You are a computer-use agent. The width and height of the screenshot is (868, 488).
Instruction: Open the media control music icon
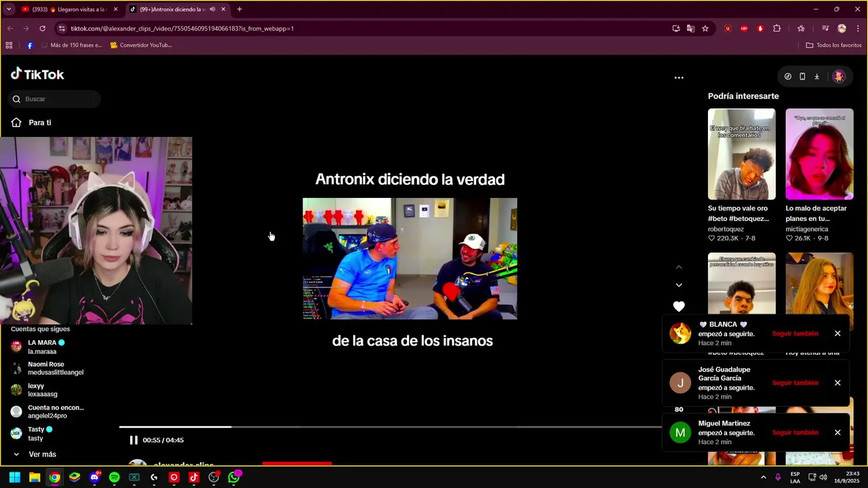(x=825, y=28)
